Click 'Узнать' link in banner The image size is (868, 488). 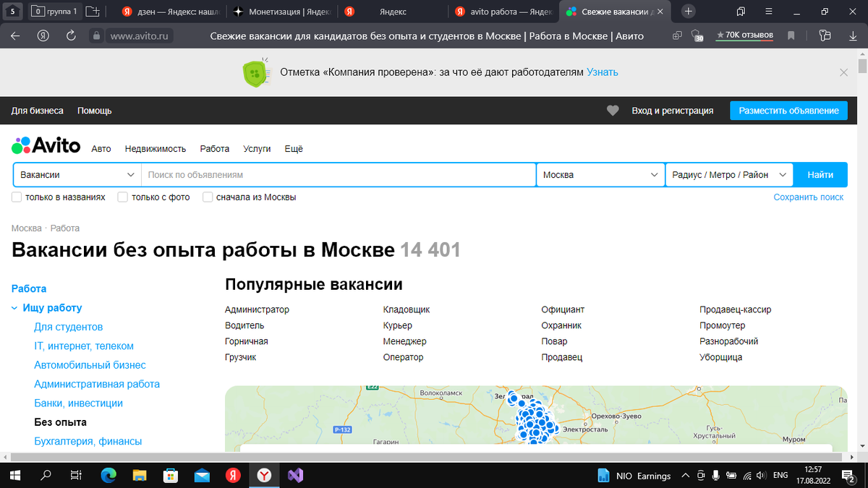(603, 72)
